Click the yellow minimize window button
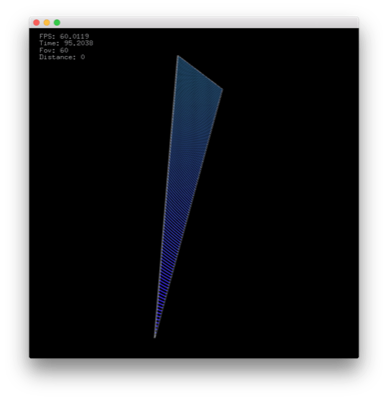Screen dimensions: 388x400 point(47,23)
